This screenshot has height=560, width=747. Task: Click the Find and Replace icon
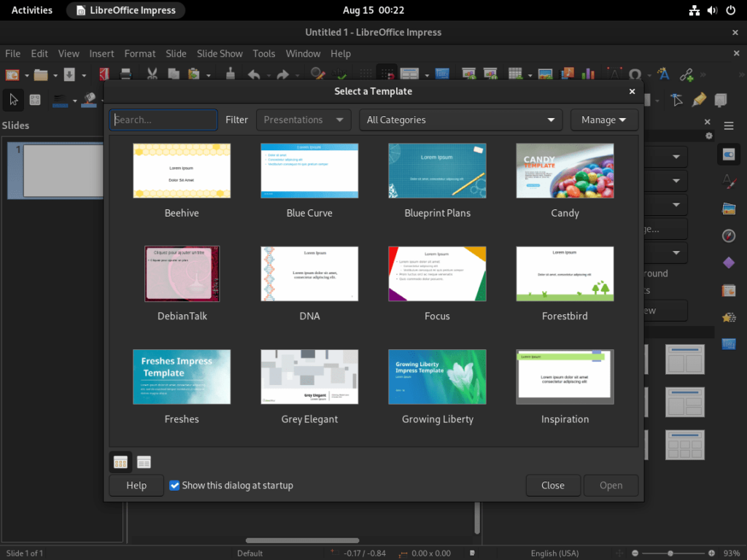317,74
